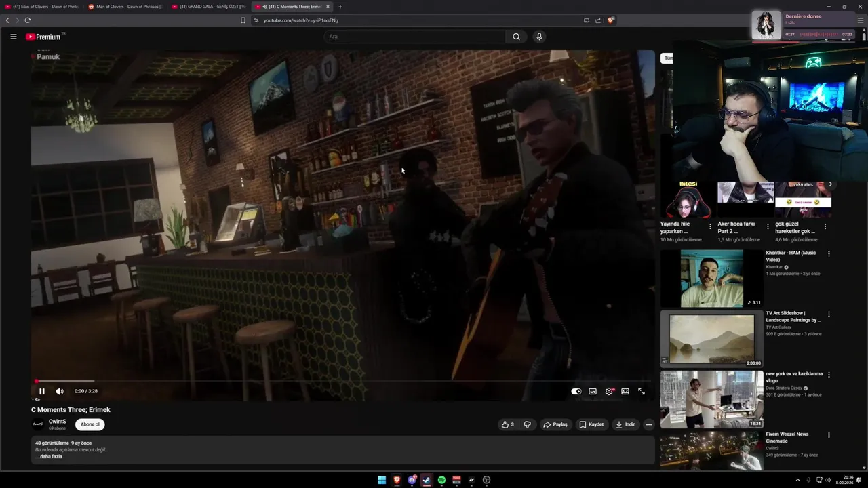Open the Khontkar HAM music video thumbnail
Screen dimensions: 868x488
click(x=711, y=279)
